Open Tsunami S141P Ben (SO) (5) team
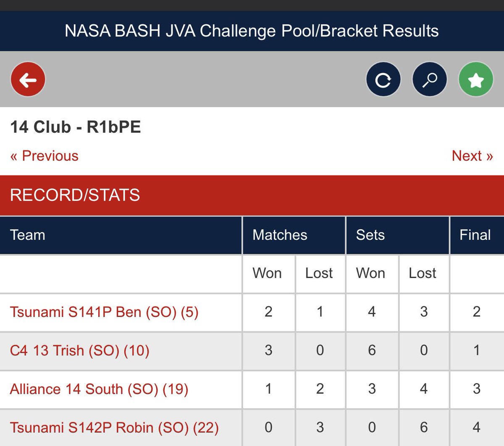The image size is (504, 446). point(104,312)
